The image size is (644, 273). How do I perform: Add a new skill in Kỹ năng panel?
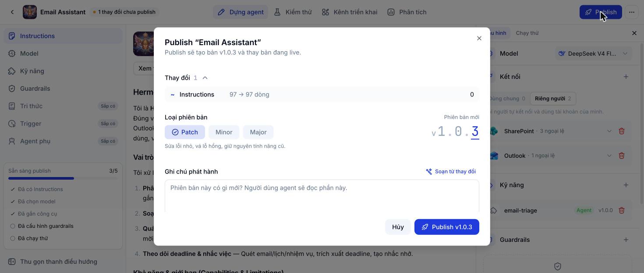tap(626, 185)
